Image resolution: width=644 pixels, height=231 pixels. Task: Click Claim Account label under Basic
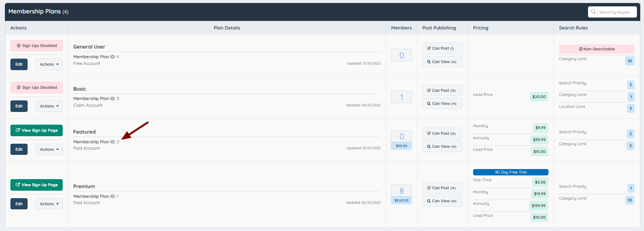coord(88,105)
